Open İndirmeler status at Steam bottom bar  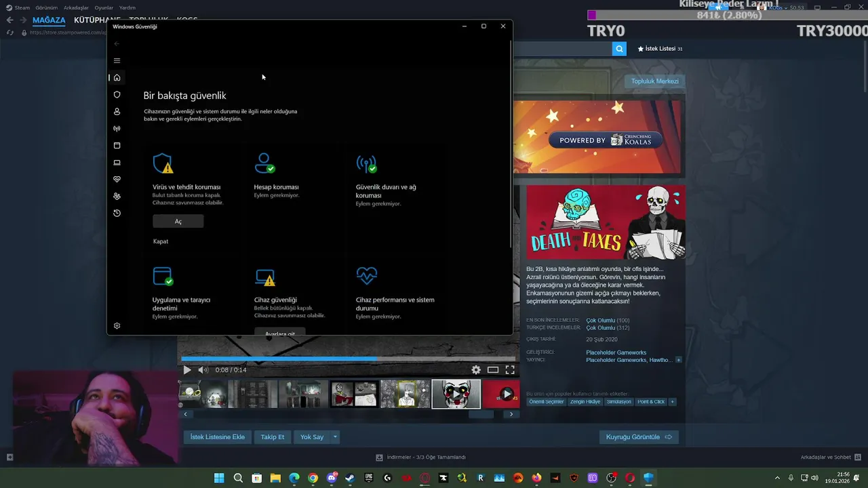pyautogui.click(x=420, y=457)
